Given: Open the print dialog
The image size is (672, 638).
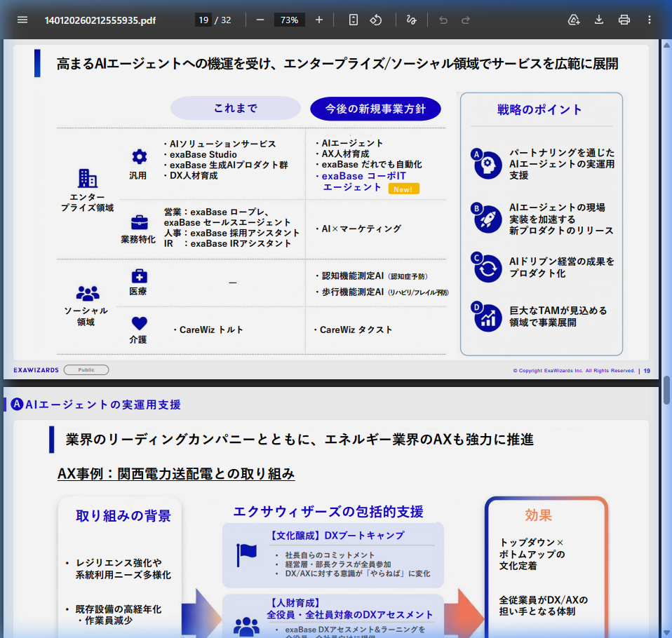Looking at the screenshot, I should pyautogui.click(x=624, y=20).
